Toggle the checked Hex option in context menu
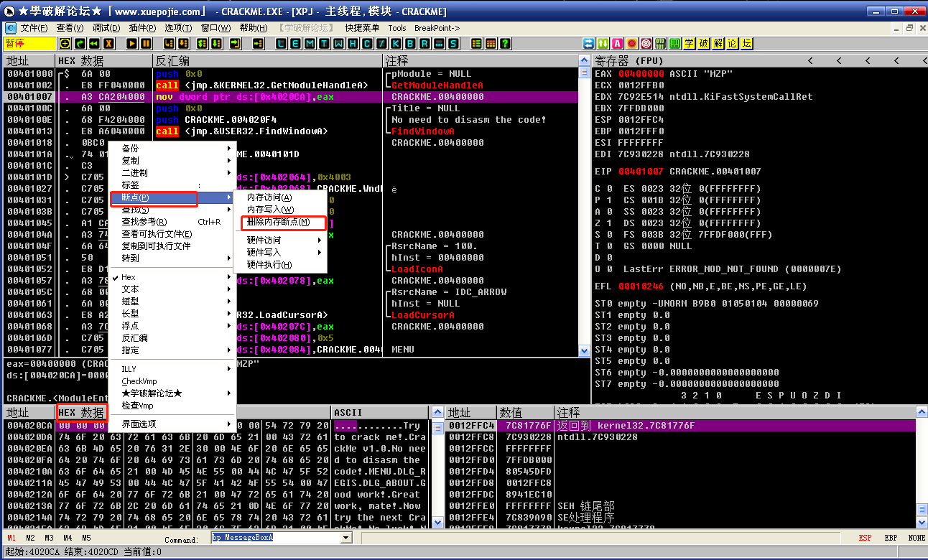Image resolution: width=928 pixels, height=560 pixels. point(129,277)
